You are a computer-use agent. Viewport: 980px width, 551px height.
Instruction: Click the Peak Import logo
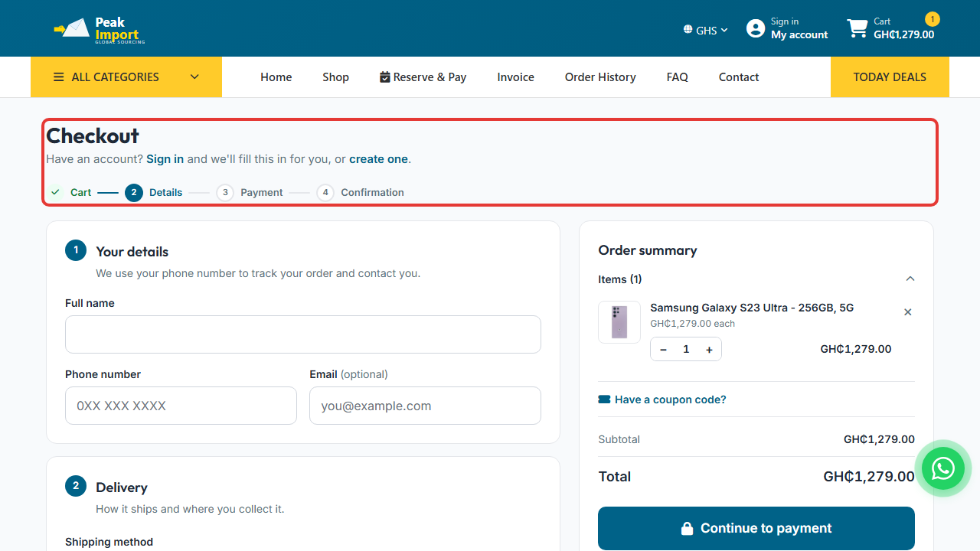100,29
